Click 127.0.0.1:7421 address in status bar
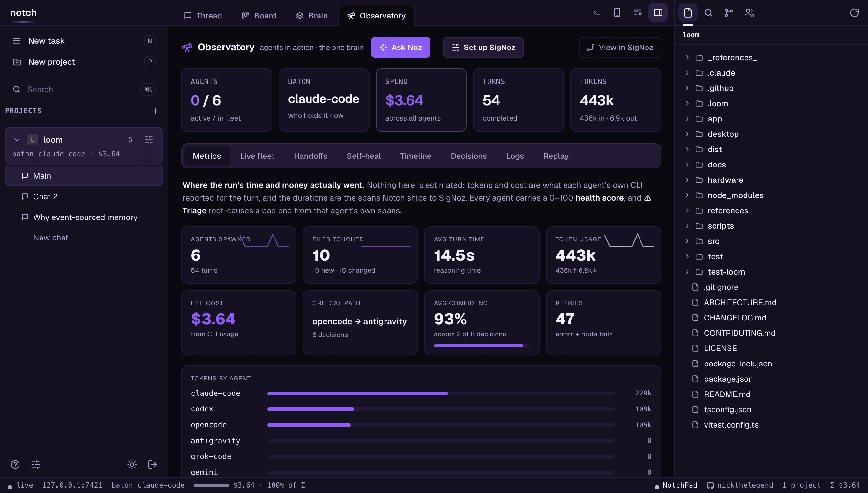868x493 pixels. click(x=72, y=485)
